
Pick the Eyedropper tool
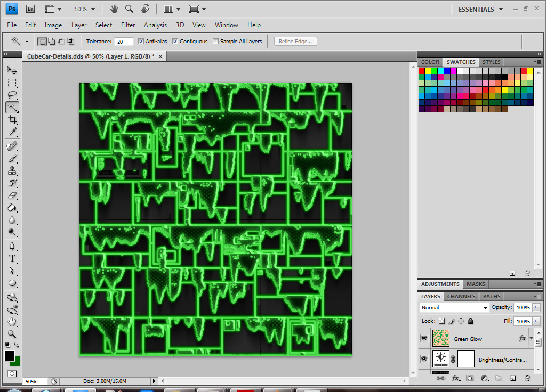pyautogui.click(x=12, y=132)
